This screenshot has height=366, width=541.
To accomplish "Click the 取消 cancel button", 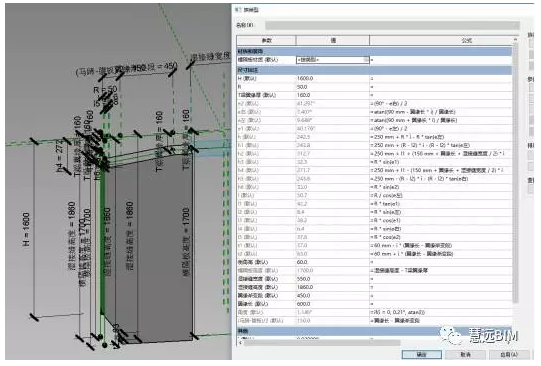I will click(x=465, y=354).
